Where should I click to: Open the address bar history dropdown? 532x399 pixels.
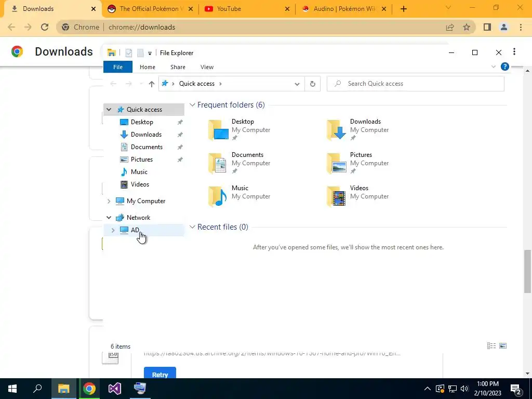(x=297, y=84)
